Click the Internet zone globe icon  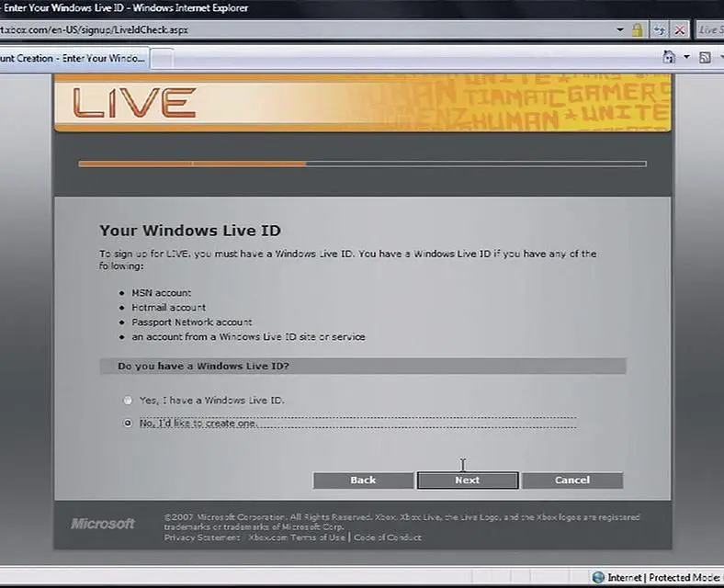(598, 577)
